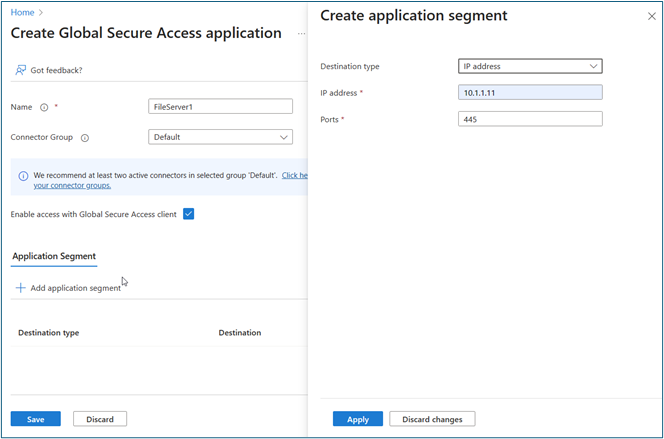
Task: Click the Ports input field
Action: point(530,119)
